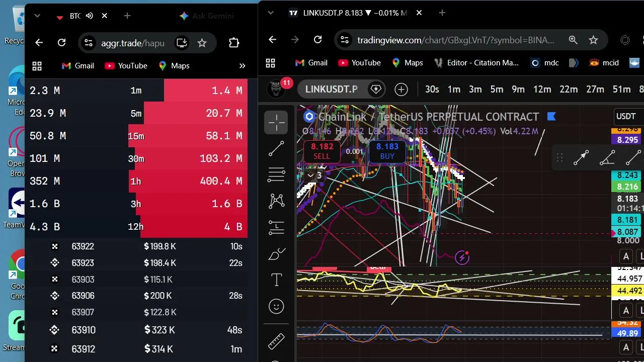The width and height of the screenshot is (644, 362).
Task: Go forward in the TradingView browser window
Action: [x=295, y=40]
